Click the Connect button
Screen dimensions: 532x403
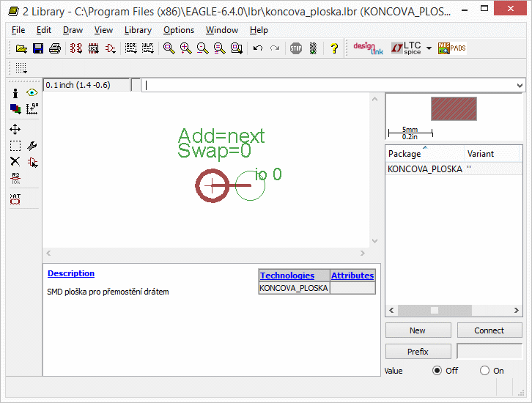pos(489,330)
